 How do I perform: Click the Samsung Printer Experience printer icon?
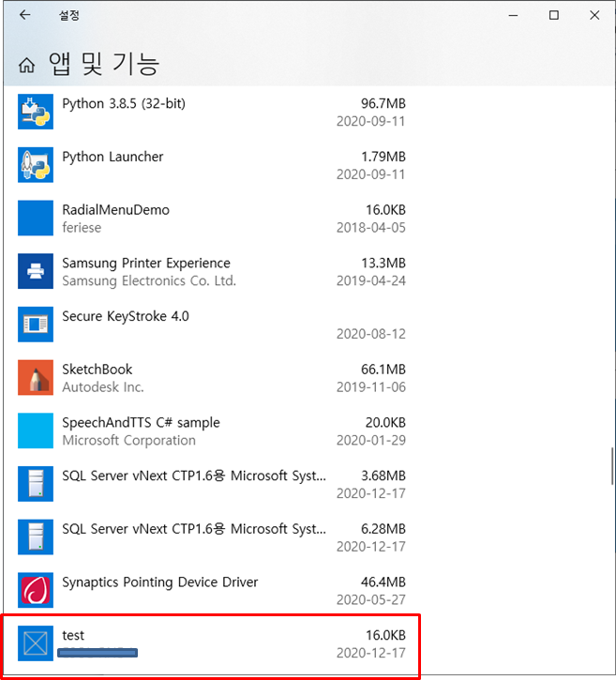coord(36,271)
